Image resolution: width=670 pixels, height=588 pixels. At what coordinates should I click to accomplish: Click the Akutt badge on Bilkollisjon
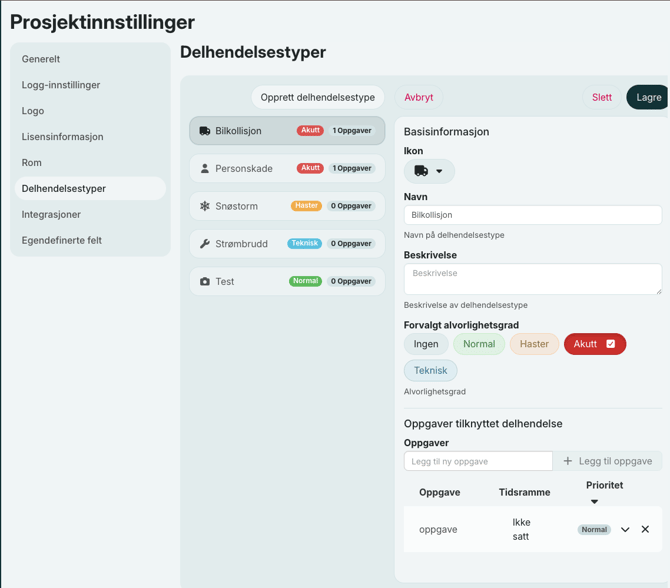click(310, 130)
